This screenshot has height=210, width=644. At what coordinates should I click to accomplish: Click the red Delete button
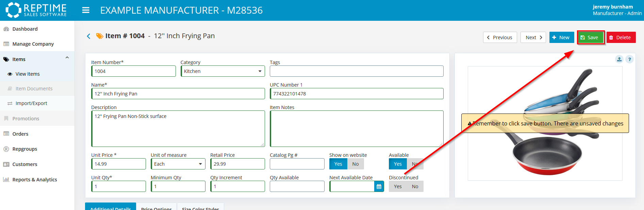click(621, 37)
